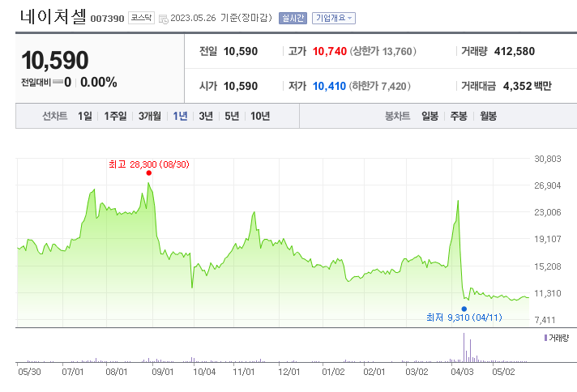Click the 04/03 date axis label

(462, 372)
